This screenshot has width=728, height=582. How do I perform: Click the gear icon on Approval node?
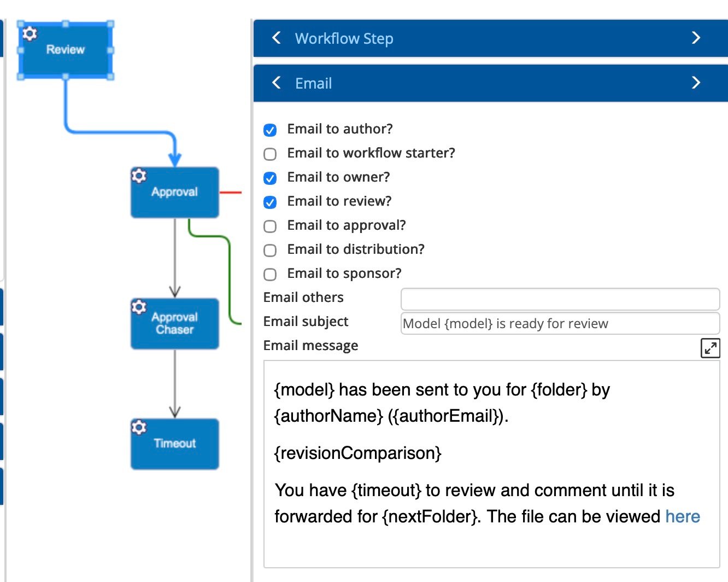coord(139,176)
